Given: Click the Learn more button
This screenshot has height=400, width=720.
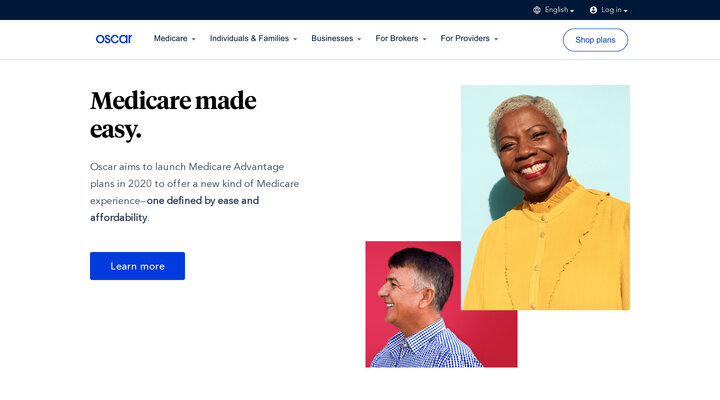Looking at the screenshot, I should click(x=137, y=266).
